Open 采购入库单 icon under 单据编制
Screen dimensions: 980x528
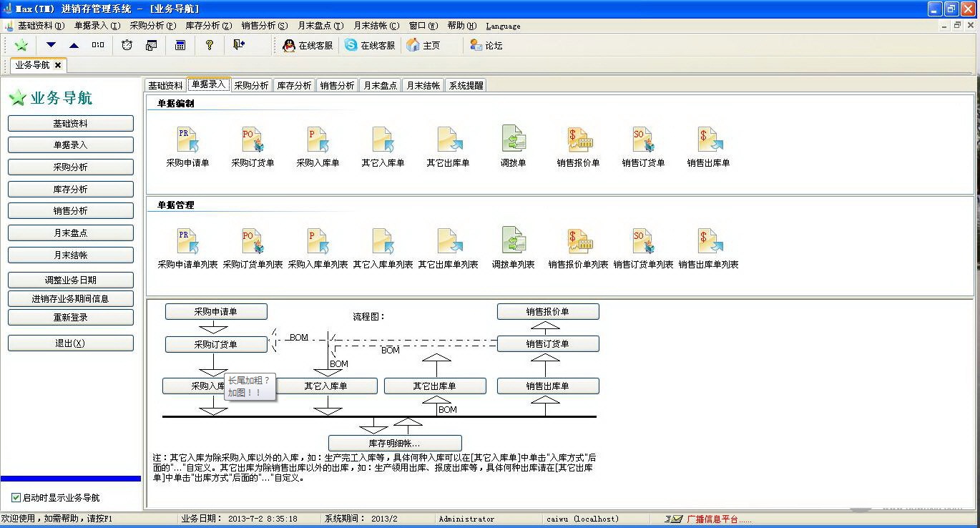(318, 140)
